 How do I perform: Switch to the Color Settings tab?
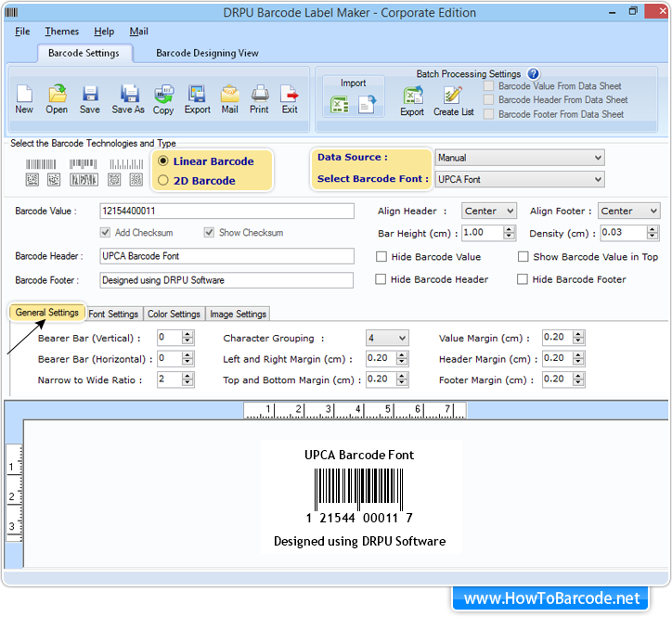(x=174, y=315)
